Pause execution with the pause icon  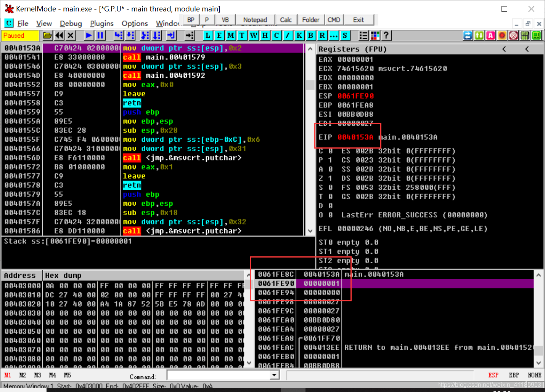(x=100, y=35)
